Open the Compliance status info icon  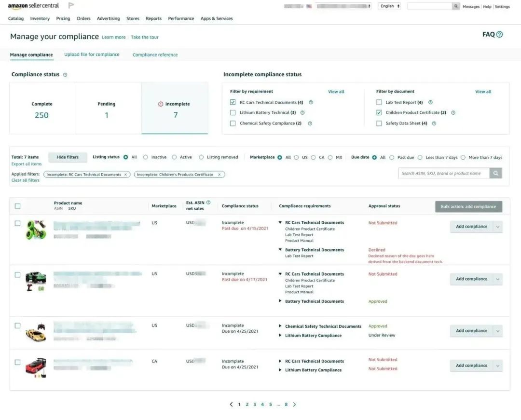(x=65, y=75)
